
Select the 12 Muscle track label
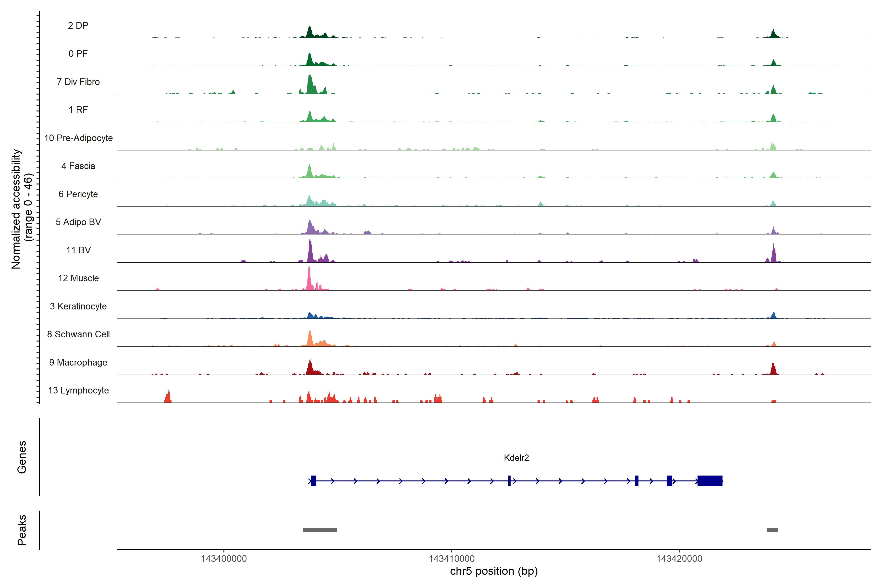click(78, 278)
